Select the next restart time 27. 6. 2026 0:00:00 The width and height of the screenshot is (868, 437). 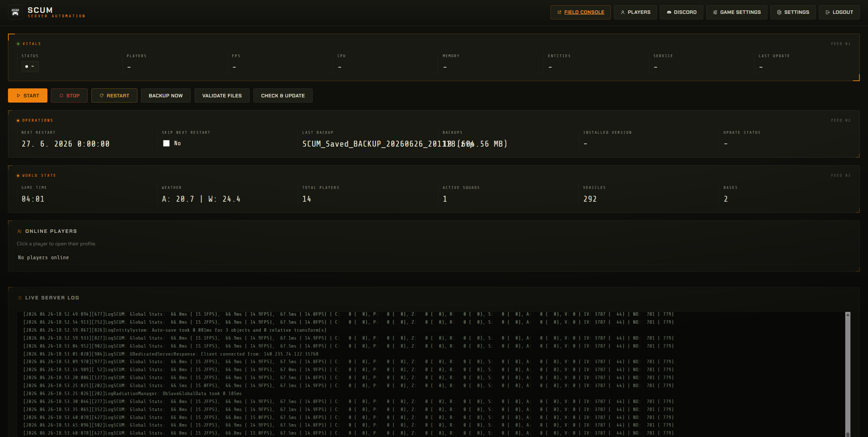coord(66,144)
